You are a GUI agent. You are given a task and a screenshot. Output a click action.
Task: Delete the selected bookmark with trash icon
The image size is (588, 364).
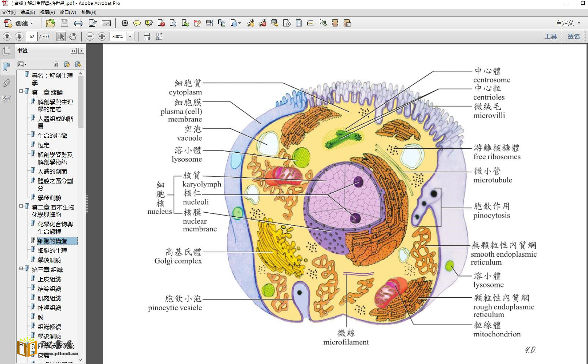coord(56,64)
